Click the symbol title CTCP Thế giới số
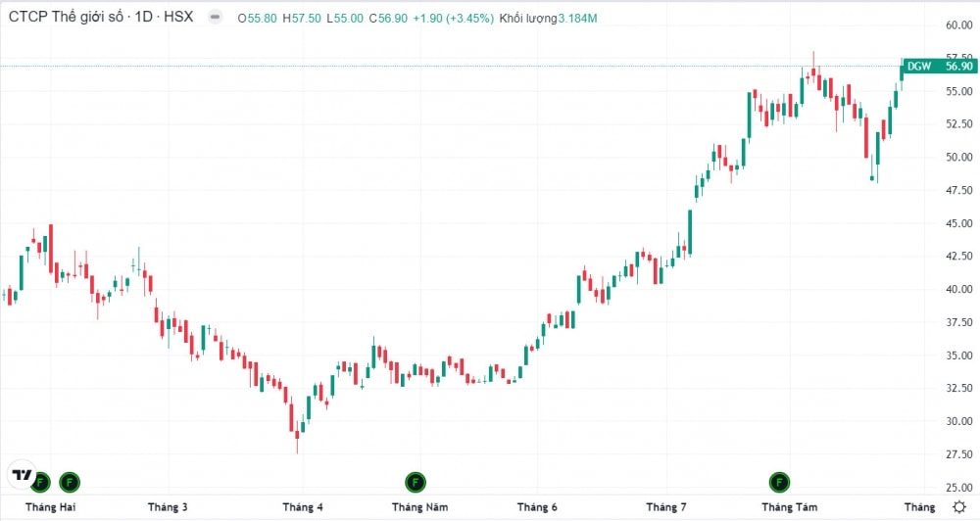 coord(66,17)
